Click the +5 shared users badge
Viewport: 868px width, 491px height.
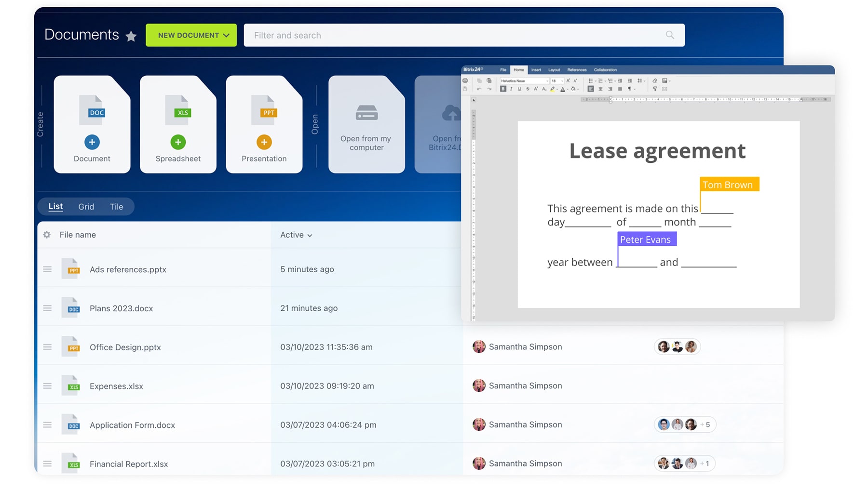(705, 425)
